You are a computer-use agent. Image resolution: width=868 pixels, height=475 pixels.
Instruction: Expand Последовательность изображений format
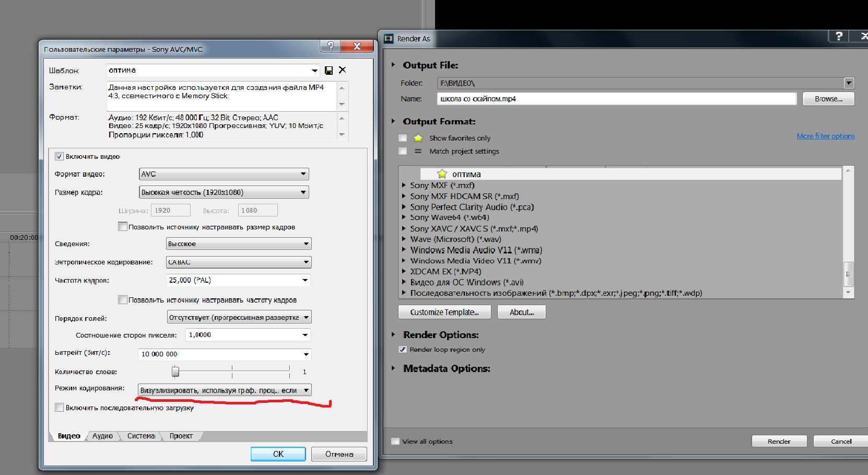pyautogui.click(x=404, y=293)
